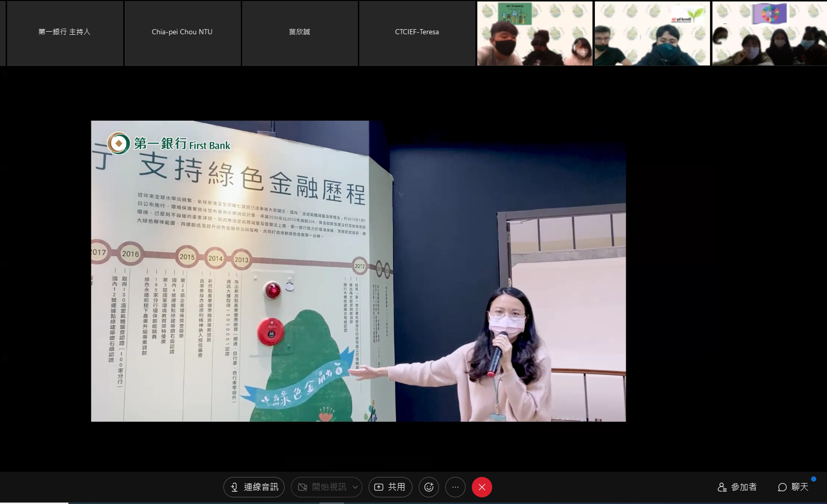The width and height of the screenshot is (827, 504).
Task: Open the 參加者 participants panel
Action: click(x=737, y=487)
